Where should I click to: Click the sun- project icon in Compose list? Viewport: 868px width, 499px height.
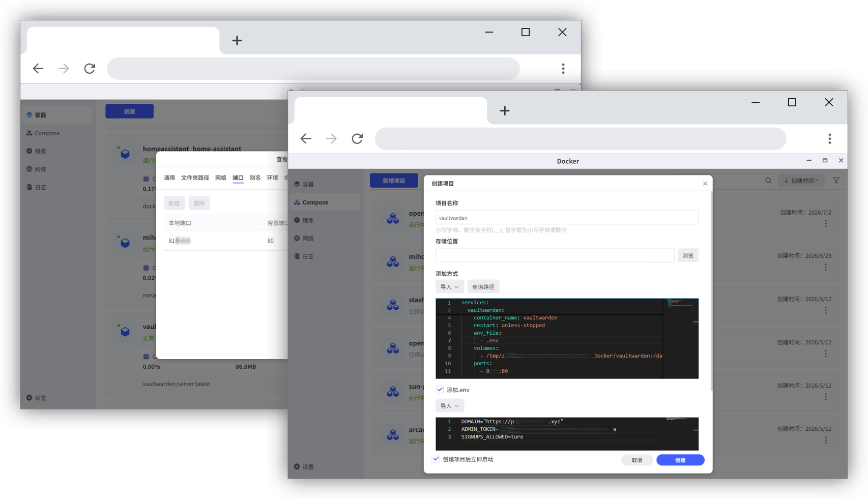(x=393, y=391)
